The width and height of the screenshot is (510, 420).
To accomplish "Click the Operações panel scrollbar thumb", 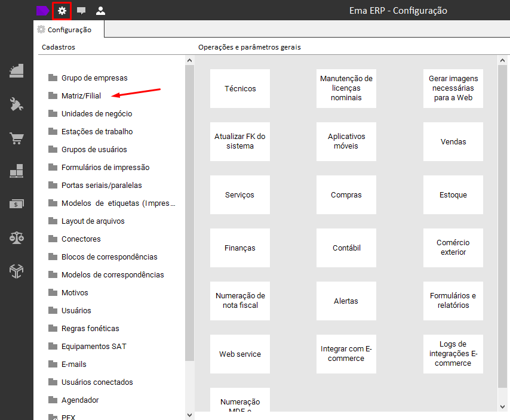I will click(502, 226).
